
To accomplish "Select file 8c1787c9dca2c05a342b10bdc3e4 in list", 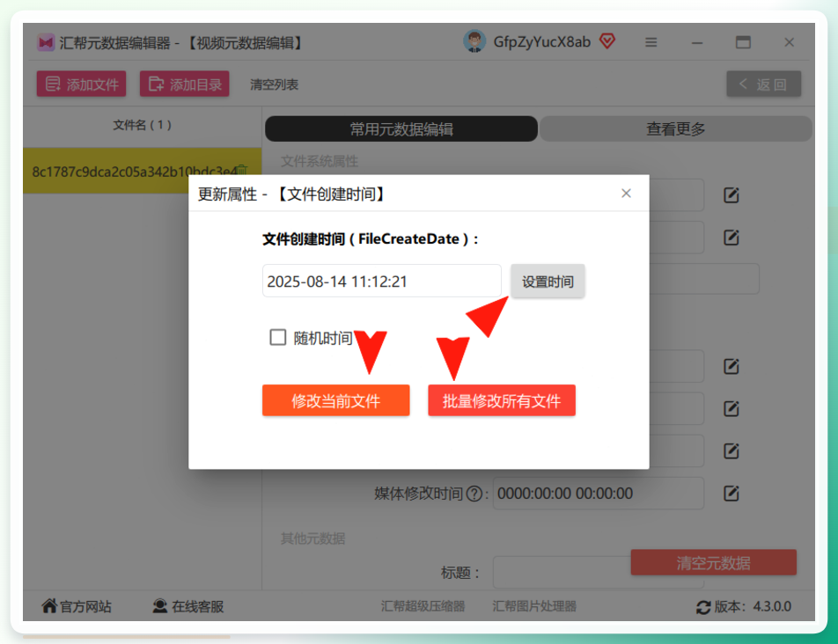I will click(x=143, y=171).
